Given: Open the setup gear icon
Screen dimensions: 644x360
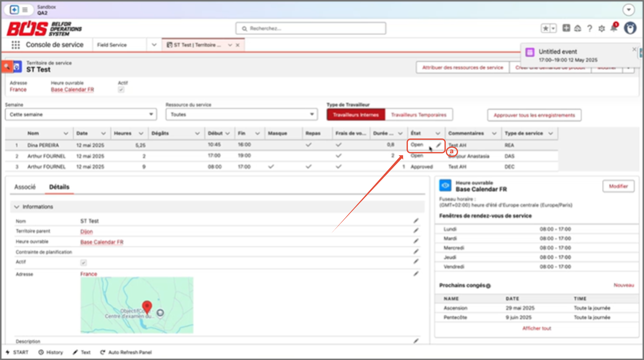Looking at the screenshot, I should (601, 28).
